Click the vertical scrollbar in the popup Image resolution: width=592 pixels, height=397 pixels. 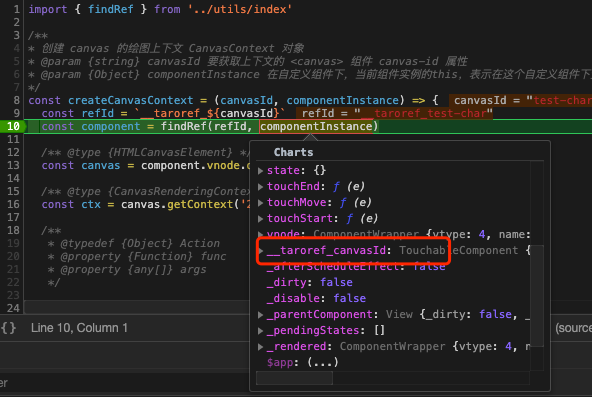[x=537, y=295]
